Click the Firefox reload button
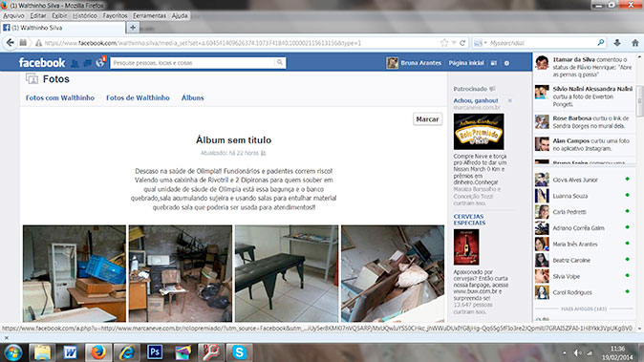Viewport: 644px width, 362px height. pyautogui.click(x=462, y=43)
